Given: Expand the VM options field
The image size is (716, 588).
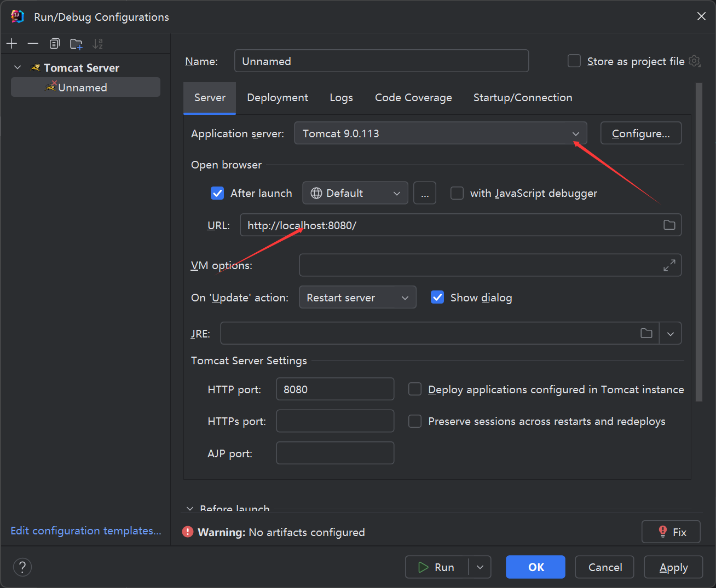Looking at the screenshot, I should point(669,265).
